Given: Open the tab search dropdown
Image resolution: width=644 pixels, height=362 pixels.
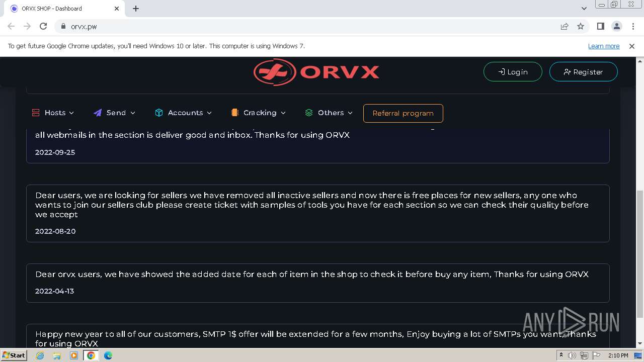Looking at the screenshot, I should (x=584, y=9).
